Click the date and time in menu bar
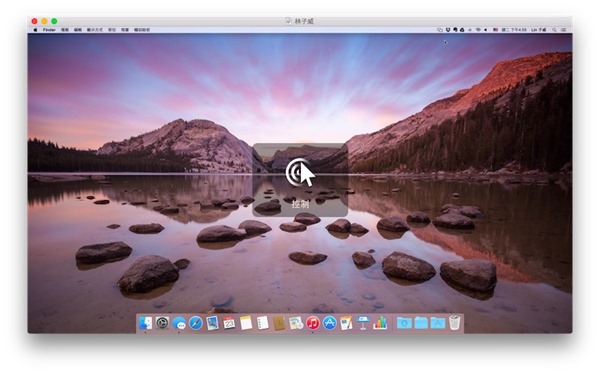Image resolution: width=600 pixels, height=373 pixels. point(514,29)
